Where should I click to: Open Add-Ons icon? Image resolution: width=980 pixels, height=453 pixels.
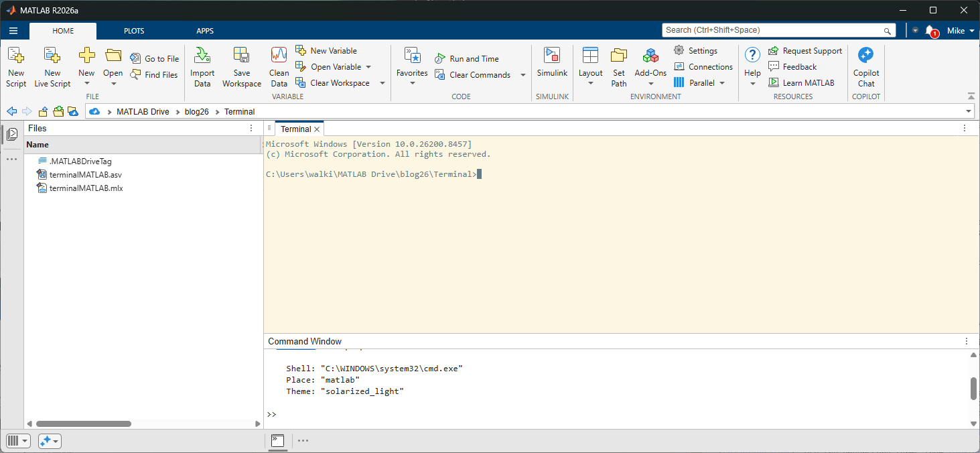pos(650,55)
